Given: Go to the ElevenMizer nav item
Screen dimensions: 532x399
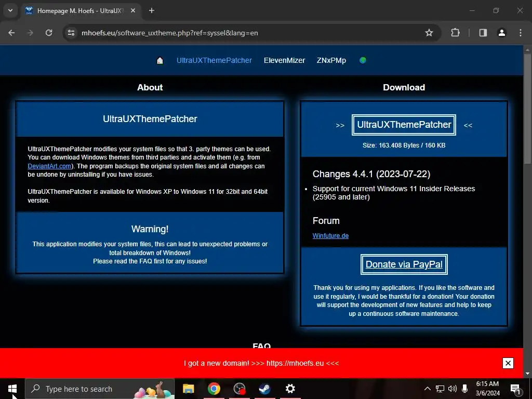Looking at the screenshot, I should [284, 60].
